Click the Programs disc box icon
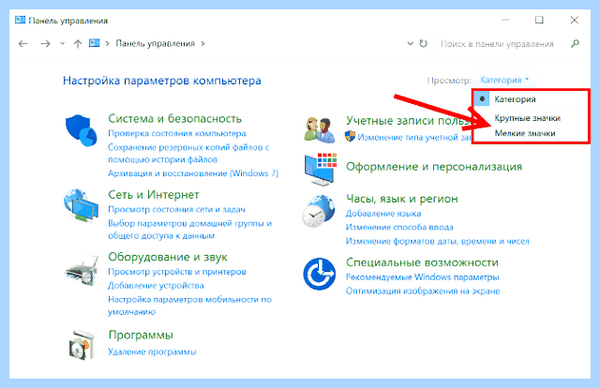The image size is (600, 388). point(81,345)
